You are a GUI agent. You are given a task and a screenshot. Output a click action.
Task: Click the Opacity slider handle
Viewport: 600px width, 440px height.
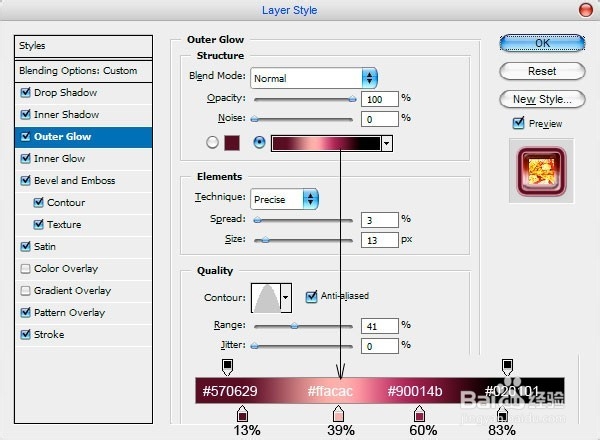click(352, 99)
